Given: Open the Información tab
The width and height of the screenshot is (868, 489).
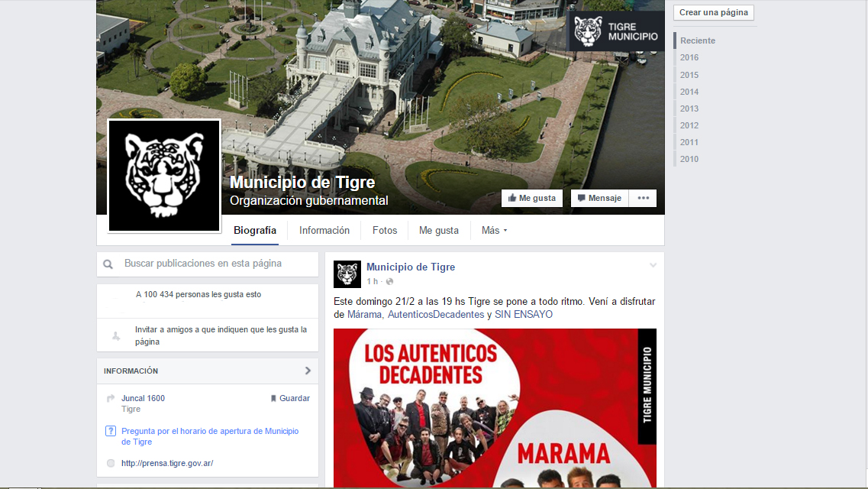Looking at the screenshot, I should (x=324, y=231).
